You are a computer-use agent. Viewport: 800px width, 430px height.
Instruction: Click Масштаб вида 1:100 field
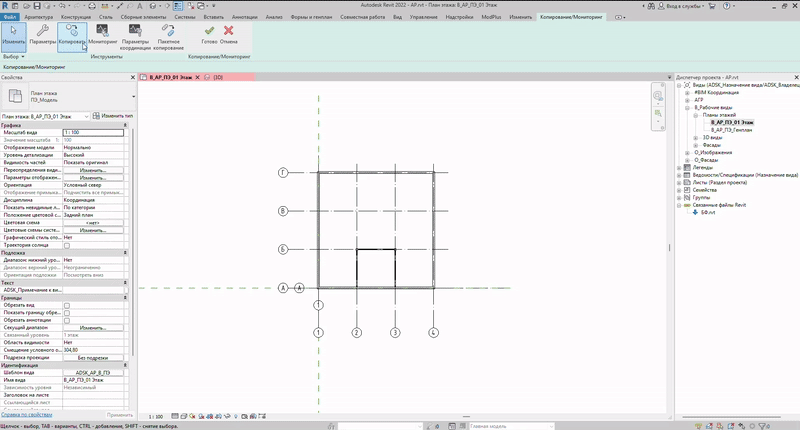click(93, 133)
